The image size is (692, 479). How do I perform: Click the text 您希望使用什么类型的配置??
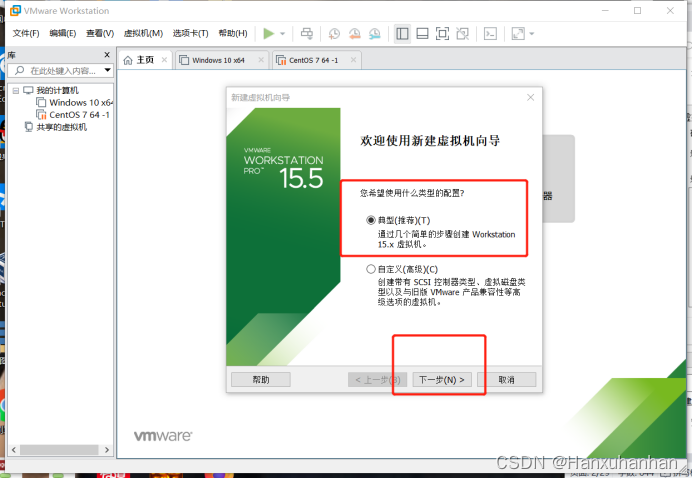coord(412,193)
